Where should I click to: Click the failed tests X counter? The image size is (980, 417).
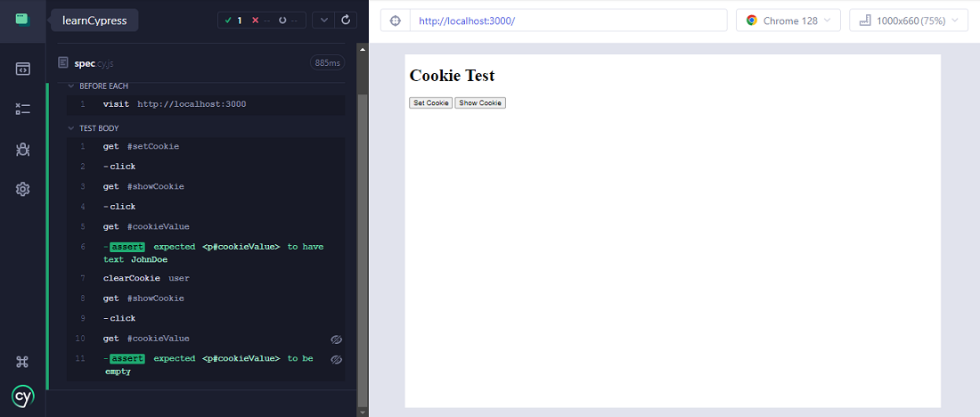pos(261,20)
